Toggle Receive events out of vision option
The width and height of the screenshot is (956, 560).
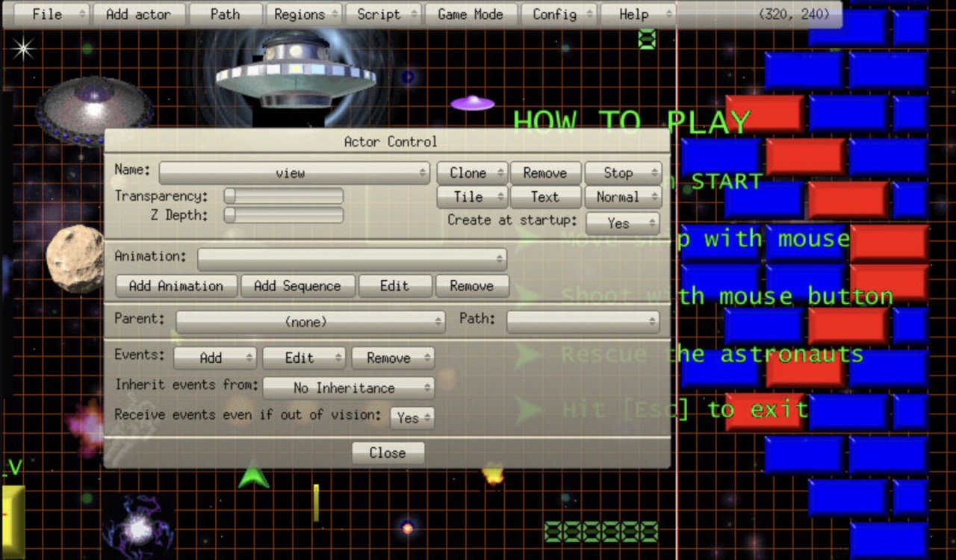(x=412, y=418)
